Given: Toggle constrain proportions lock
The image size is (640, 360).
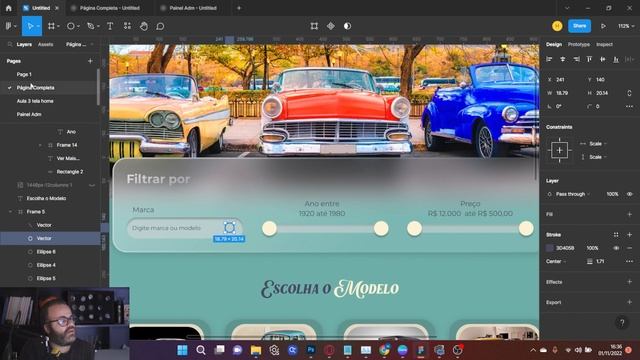Looking at the screenshot, I should pos(629,93).
